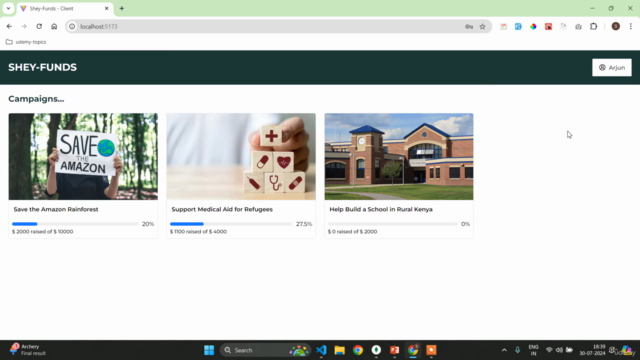Viewport: 640px width, 360px height.
Task: Click the Campaigns... heading
Action: click(36, 99)
